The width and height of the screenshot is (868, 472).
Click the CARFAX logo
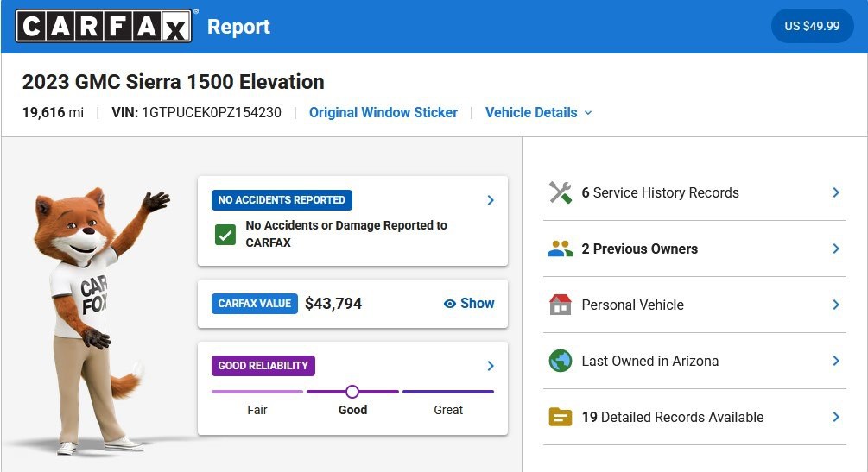tap(104, 26)
